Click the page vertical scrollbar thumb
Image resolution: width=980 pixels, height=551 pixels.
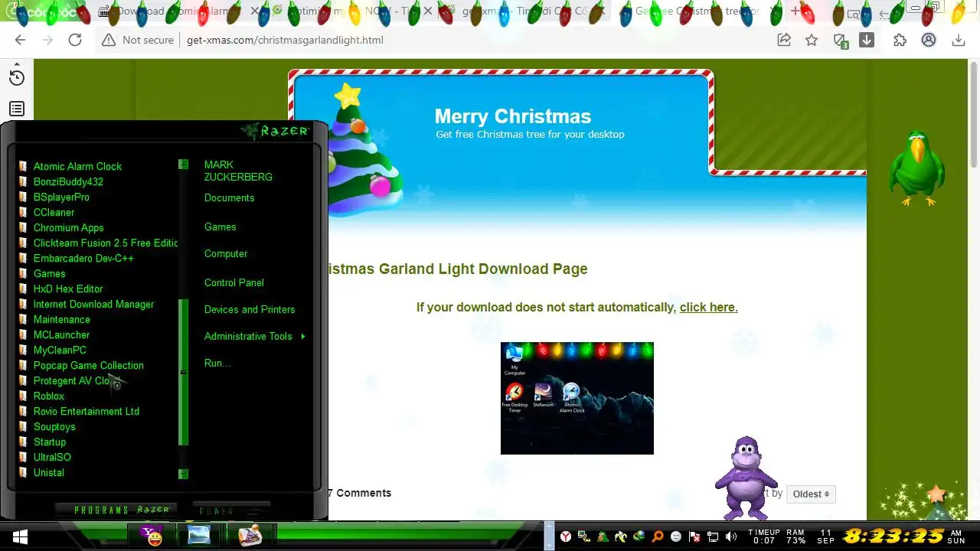[974, 115]
